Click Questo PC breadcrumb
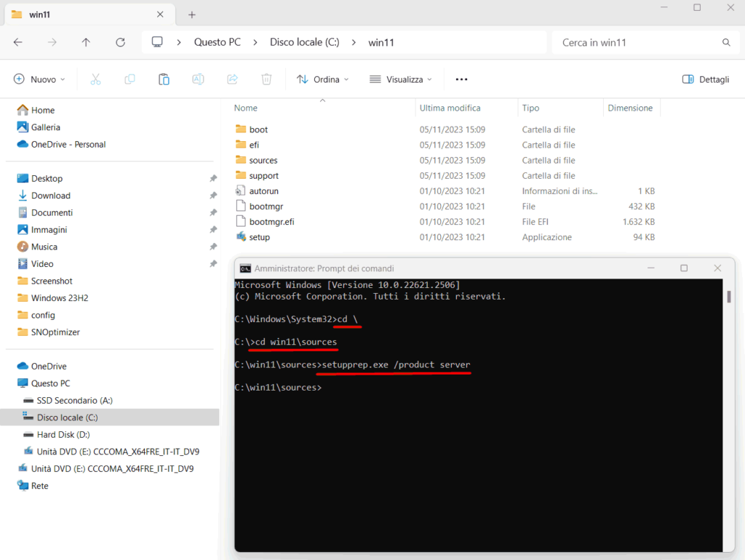The width and height of the screenshot is (745, 560). click(217, 42)
